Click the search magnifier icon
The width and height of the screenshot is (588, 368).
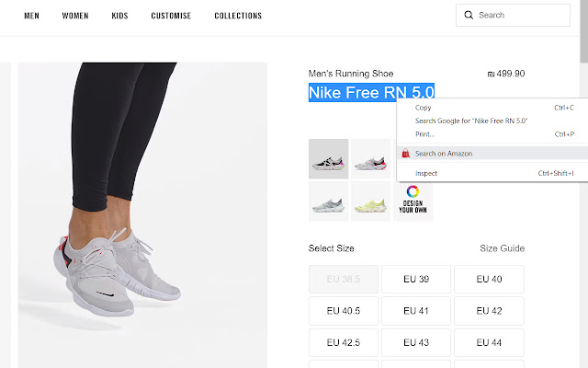(469, 16)
